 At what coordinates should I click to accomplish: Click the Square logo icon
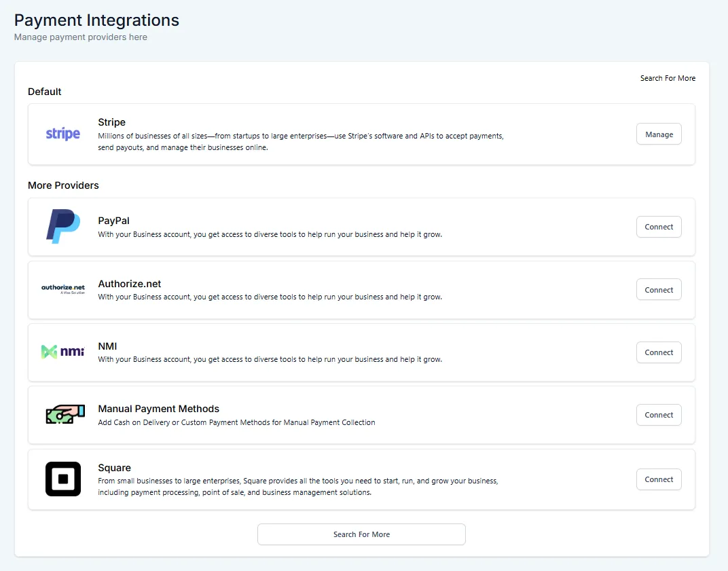tap(63, 479)
